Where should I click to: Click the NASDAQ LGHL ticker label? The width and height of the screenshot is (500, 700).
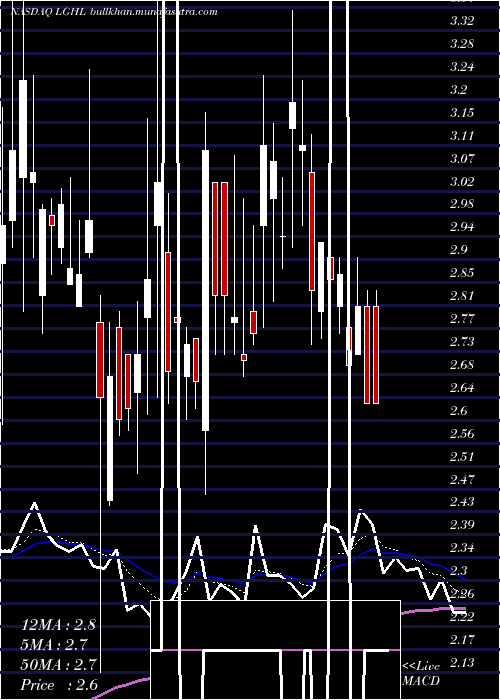pos(49,12)
